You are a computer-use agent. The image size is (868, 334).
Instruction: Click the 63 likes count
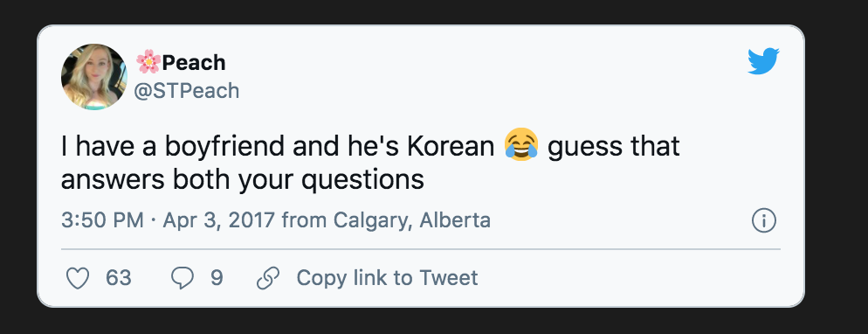[x=119, y=278]
